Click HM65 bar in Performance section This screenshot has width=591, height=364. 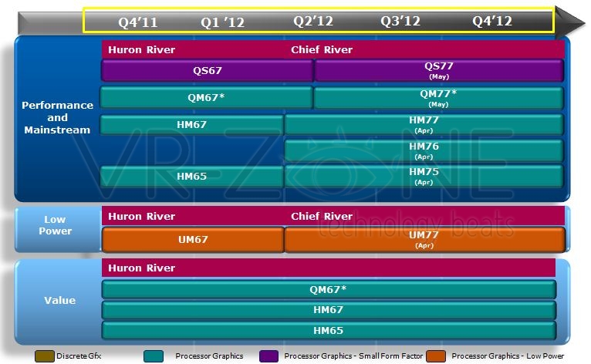point(192,177)
